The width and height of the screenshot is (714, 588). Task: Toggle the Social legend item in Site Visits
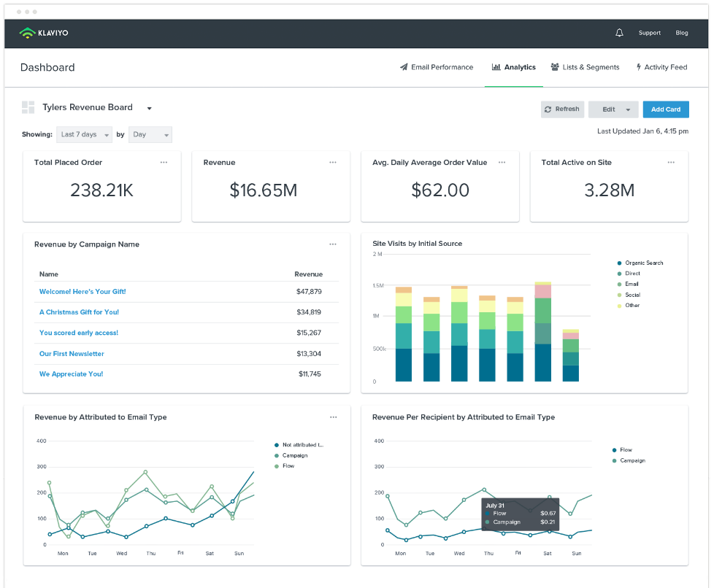[632, 295]
